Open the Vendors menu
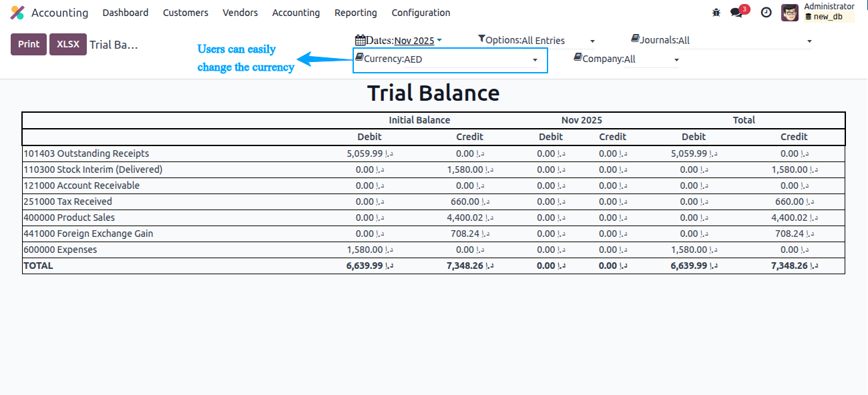Screen dimensions: 868x395 (x=240, y=13)
